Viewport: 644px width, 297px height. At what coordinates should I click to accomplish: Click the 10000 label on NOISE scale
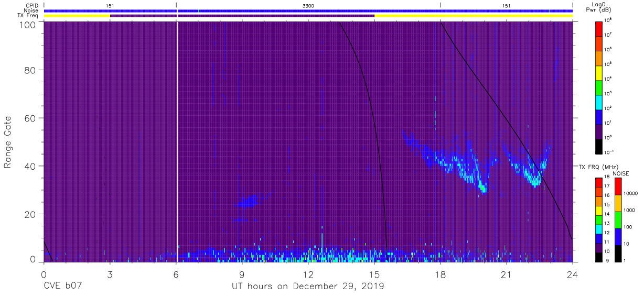630,194
